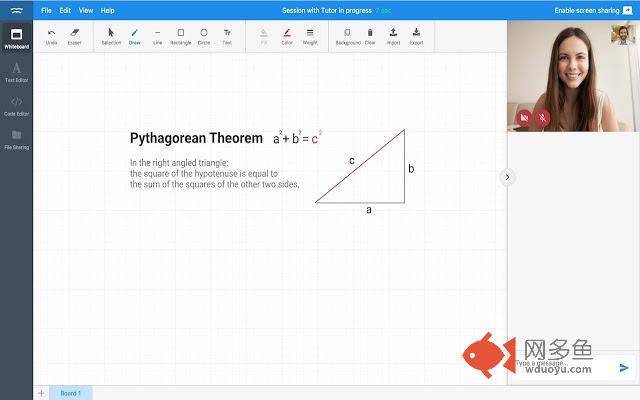Image resolution: width=640 pixels, height=400 pixels.
Task: Click the app logo icon
Action: pyautogui.click(x=16, y=11)
